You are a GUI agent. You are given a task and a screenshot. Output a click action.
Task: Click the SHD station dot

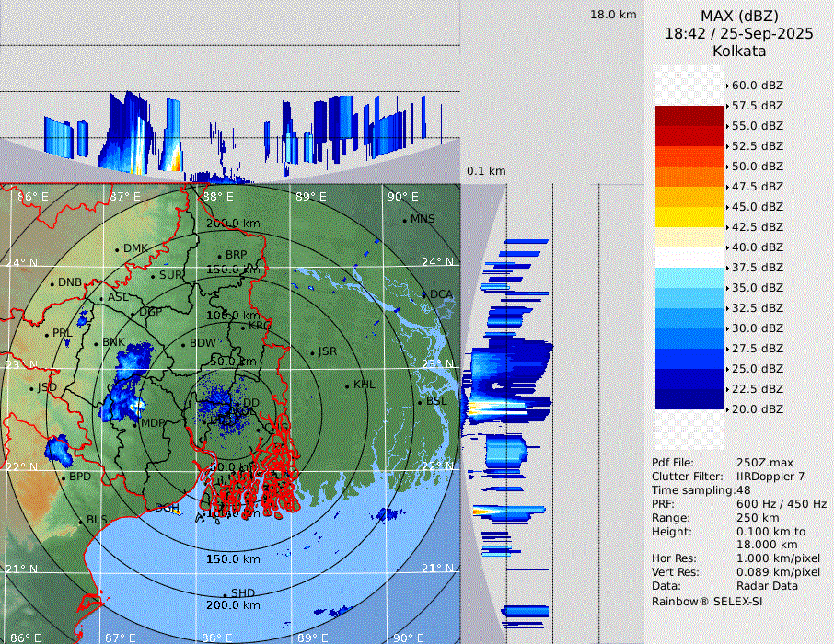coord(225,593)
